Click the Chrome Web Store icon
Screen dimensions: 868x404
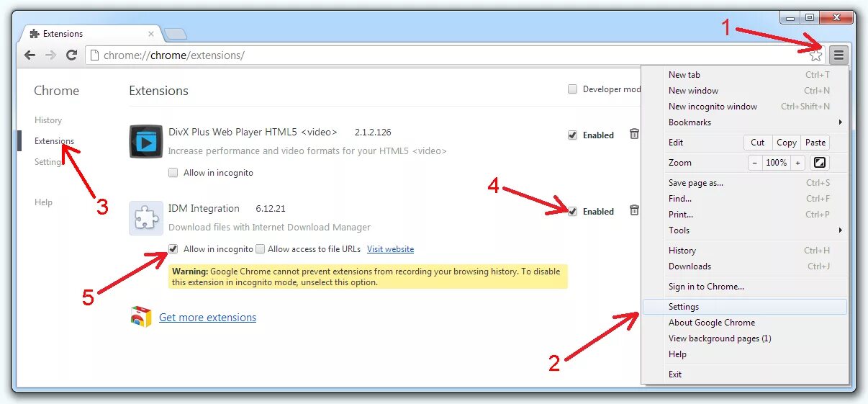141,317
